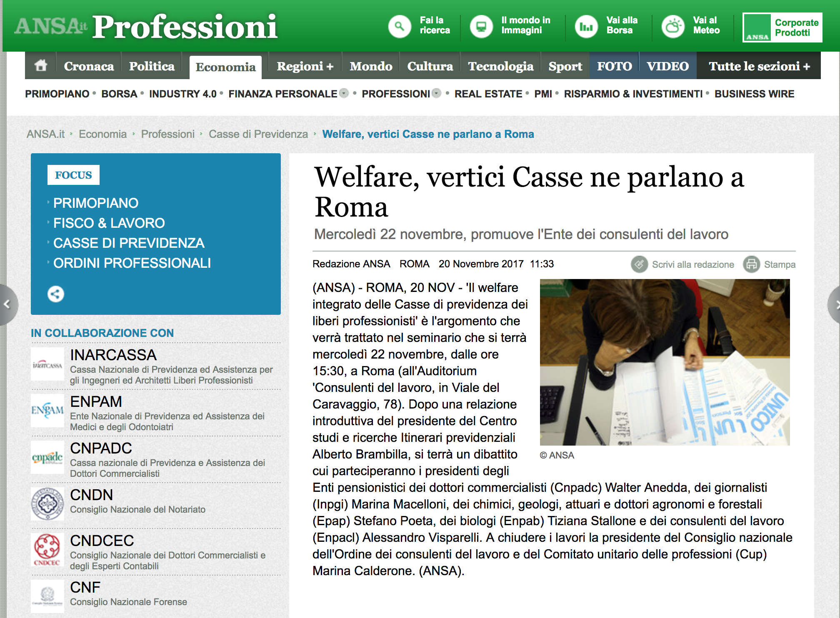
Task: Open the Cronaca section
Action: tap(89, 66)
